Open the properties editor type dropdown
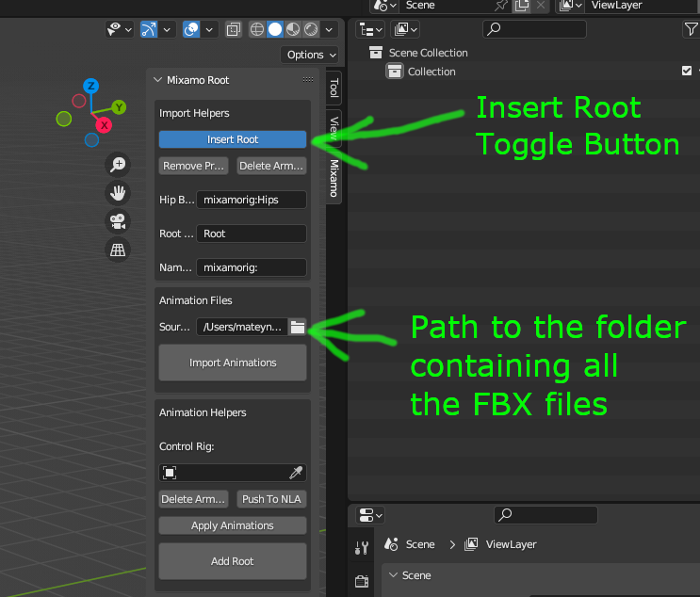This screenshot has width=700, height=597. (x=370, y=515)
